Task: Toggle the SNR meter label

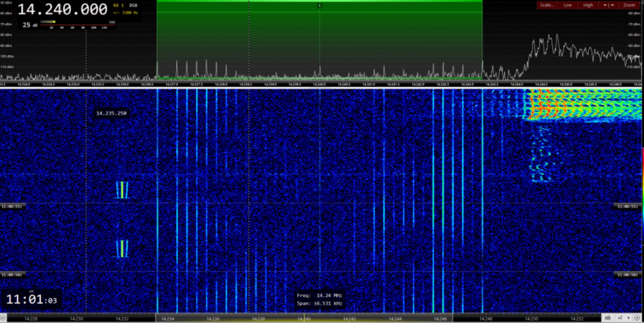Action: pyautogui.click(x=112, y=22)
